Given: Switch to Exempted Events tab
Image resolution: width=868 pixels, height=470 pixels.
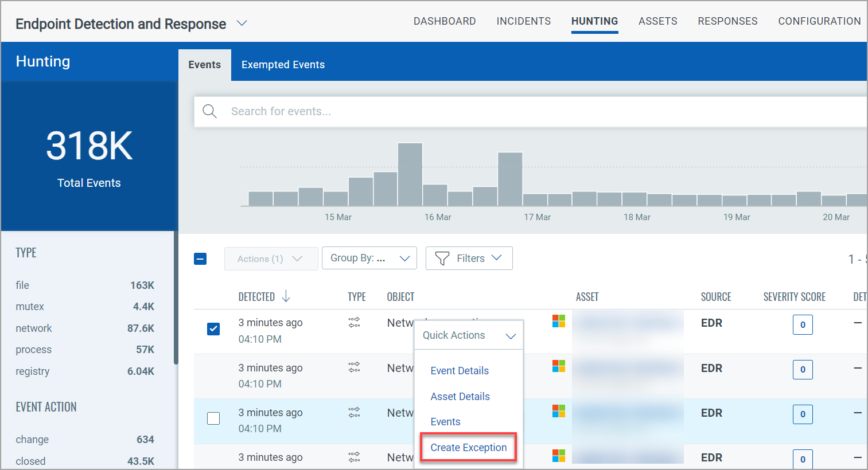Looking at the screenshot, I should tap(283, 65).
